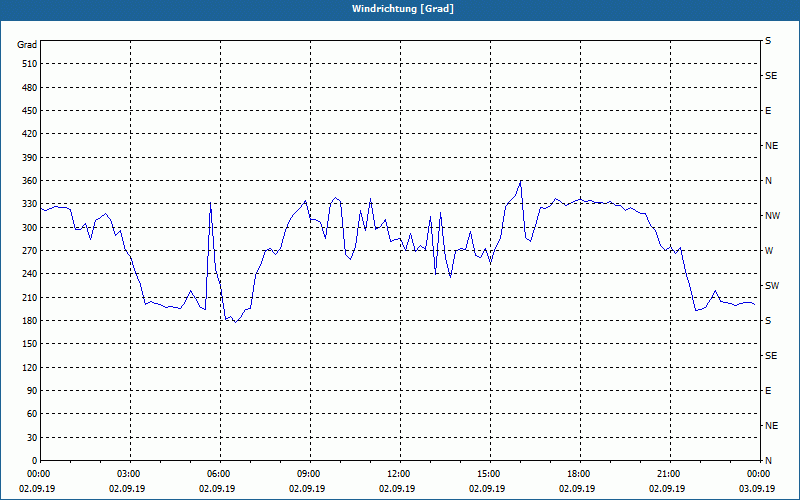
Task: Click the 0 y-axis value
Action: pyautogui.click(x=34, y=460)
